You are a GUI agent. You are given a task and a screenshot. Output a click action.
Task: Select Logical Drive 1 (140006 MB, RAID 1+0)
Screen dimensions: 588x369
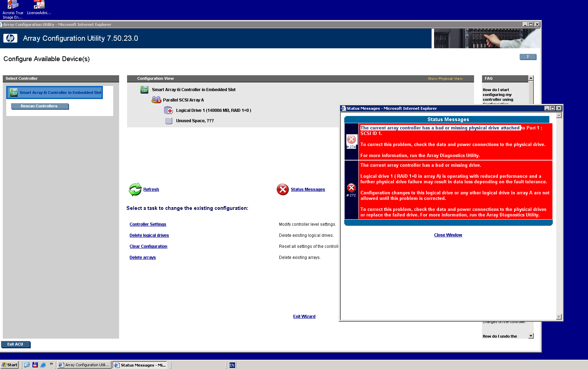pyautogui.click(x=213, y=110)
